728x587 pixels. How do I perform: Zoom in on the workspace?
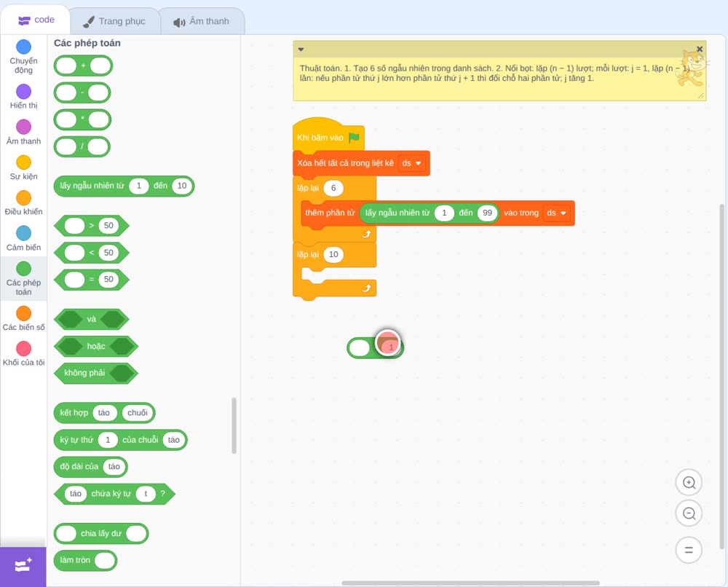point(689,483)
